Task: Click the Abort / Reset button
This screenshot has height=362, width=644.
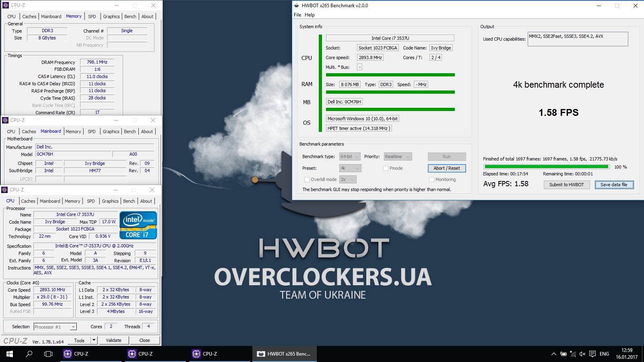Action: pos(447,168)
